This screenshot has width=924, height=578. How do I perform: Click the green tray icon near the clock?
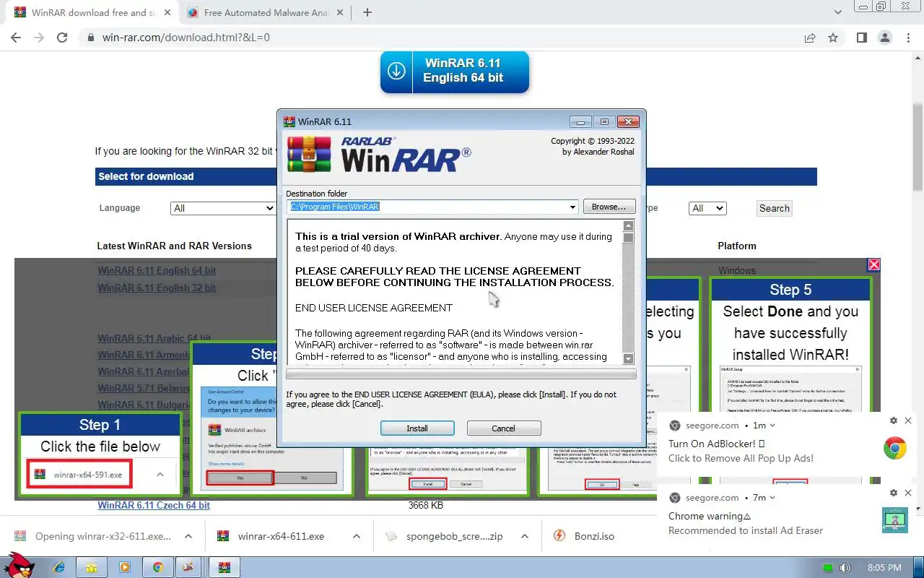click(829, 568)
